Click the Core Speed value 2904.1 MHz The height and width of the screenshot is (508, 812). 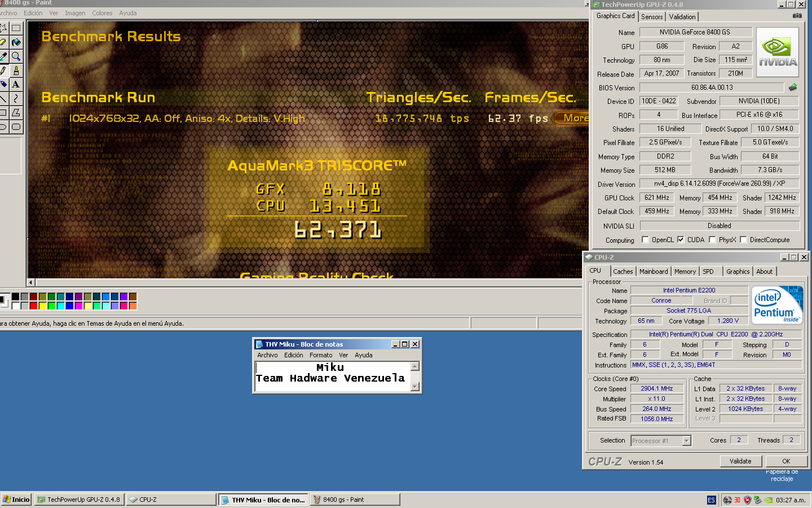point(657,389)
